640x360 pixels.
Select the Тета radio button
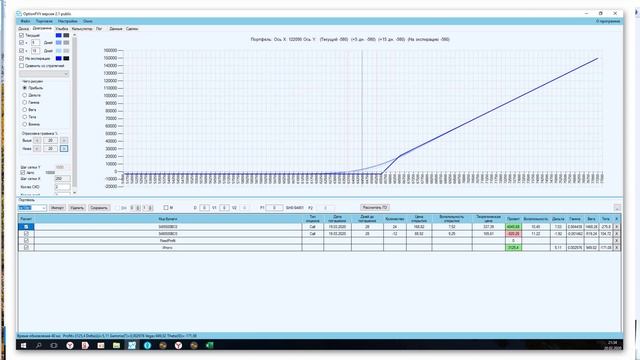24,117
